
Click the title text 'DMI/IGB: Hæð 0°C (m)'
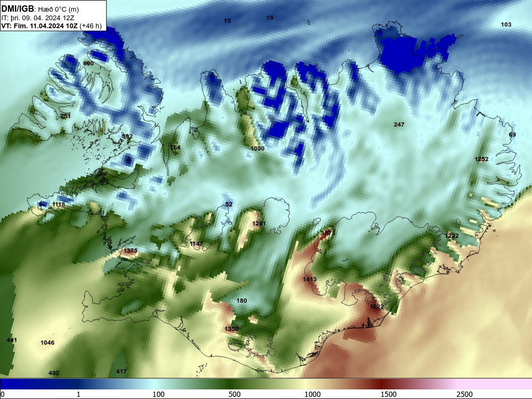coord(40,9)
